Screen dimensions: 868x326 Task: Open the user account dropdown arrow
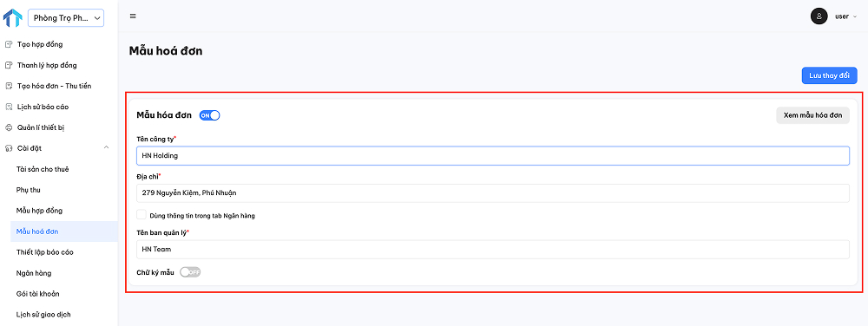[855, 16]
